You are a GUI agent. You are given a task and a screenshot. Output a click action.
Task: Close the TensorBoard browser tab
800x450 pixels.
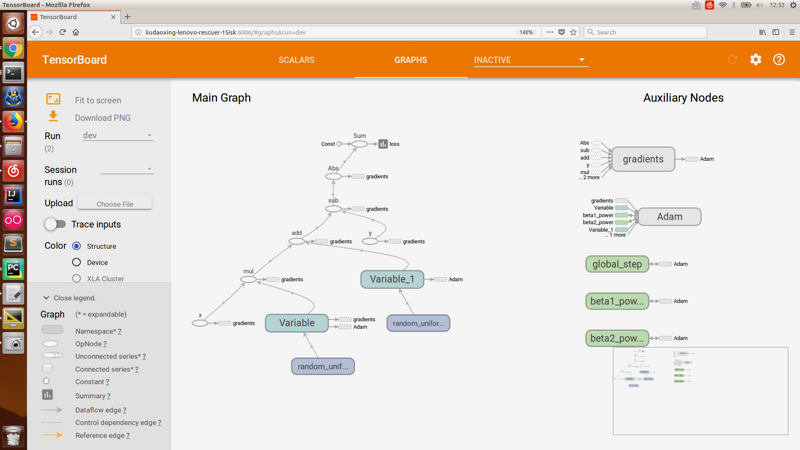113,17
